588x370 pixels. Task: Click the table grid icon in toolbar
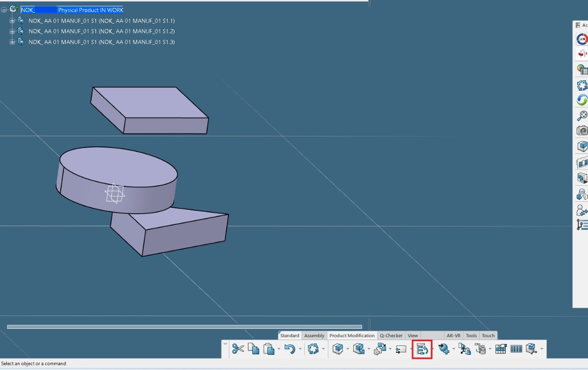coord(501,349)
